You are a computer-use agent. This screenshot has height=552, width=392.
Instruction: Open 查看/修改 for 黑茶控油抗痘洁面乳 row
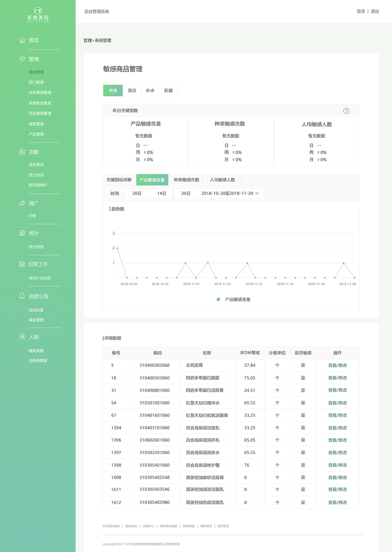337,502
